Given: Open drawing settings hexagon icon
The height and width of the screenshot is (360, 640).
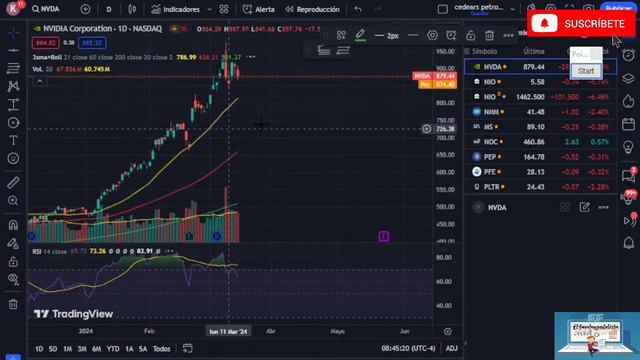Looking at the screenshot, I should [432, 36].
